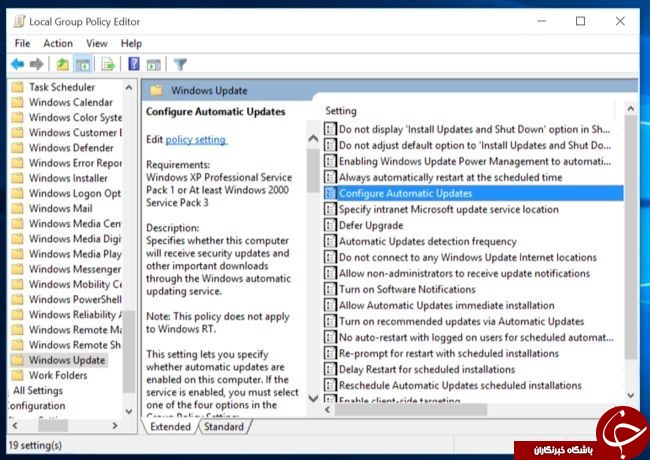
Task: Open the Action menu
Action: 58,43
